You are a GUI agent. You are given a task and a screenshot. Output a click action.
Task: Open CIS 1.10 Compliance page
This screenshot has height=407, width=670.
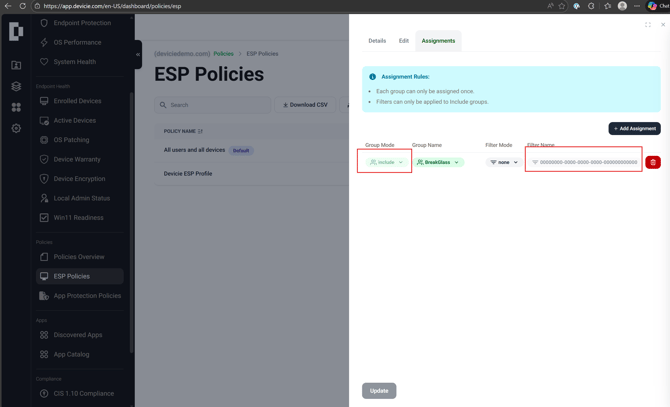79,393
